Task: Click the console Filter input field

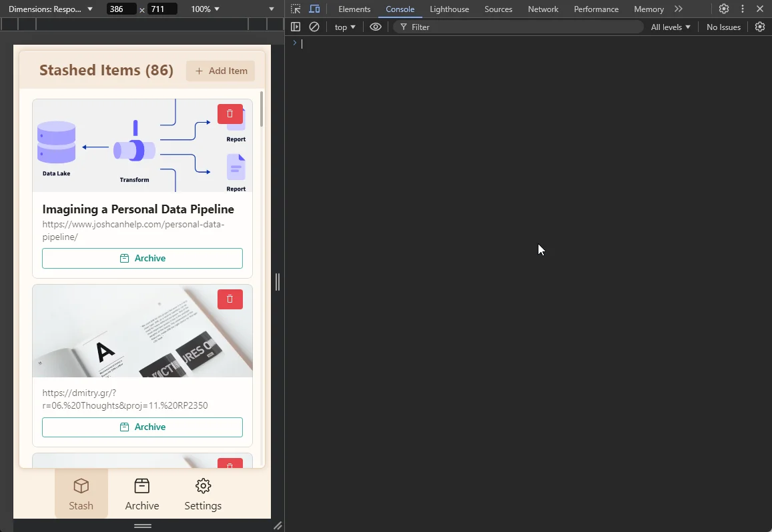Action: pos(520,27)
